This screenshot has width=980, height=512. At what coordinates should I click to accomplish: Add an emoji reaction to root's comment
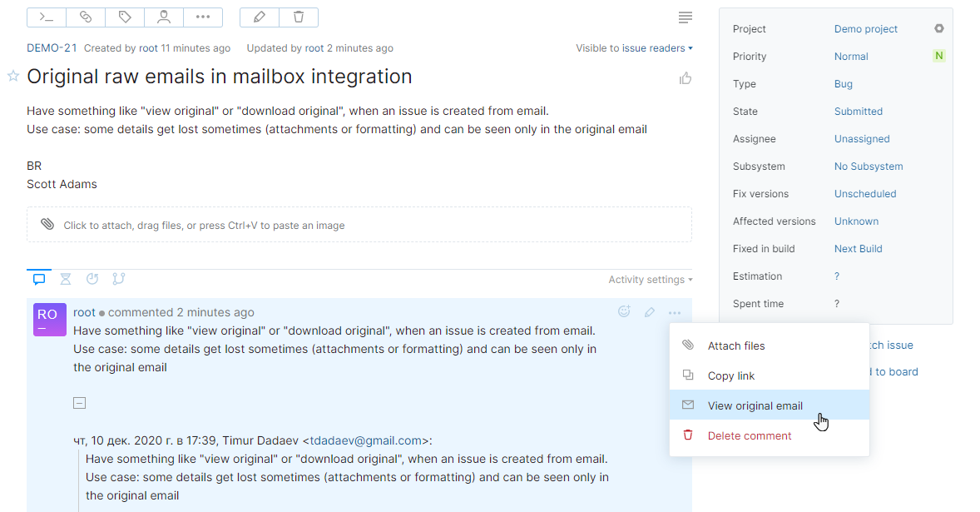(x=624, y=311)
